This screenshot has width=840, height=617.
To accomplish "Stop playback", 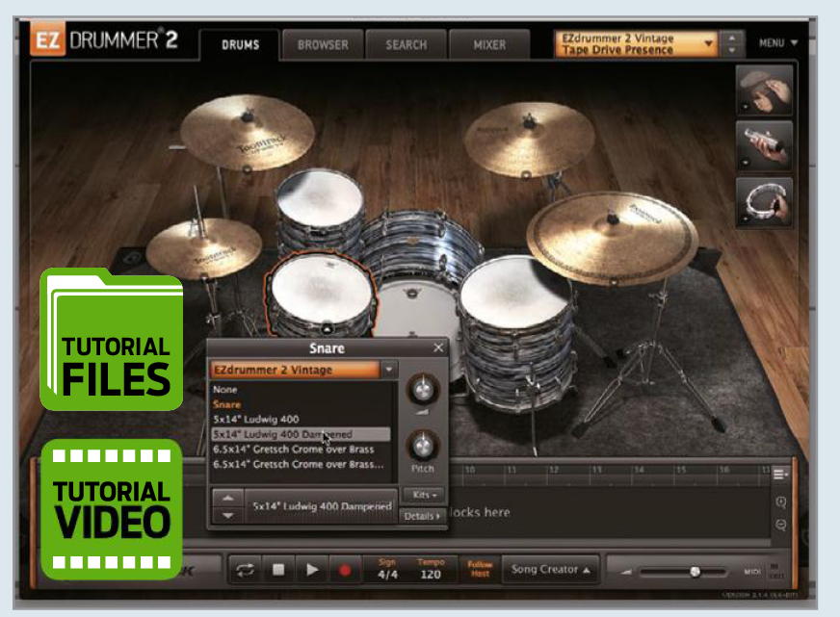I will [x=278, y=570].
